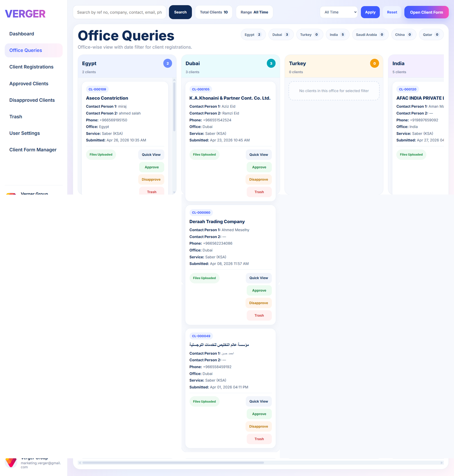Click the horizontal scrollbar right arrow

click(442, 463)
